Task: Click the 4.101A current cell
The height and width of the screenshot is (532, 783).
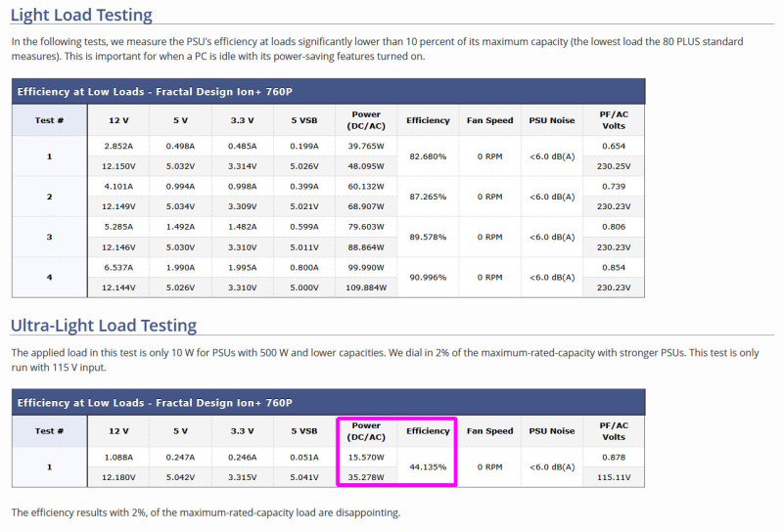Action: pyautogui.click(x=118, y=187)
